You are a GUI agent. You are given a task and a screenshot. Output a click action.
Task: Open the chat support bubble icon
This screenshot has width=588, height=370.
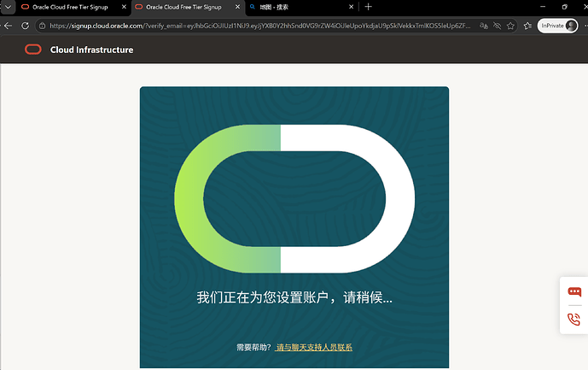574,291
